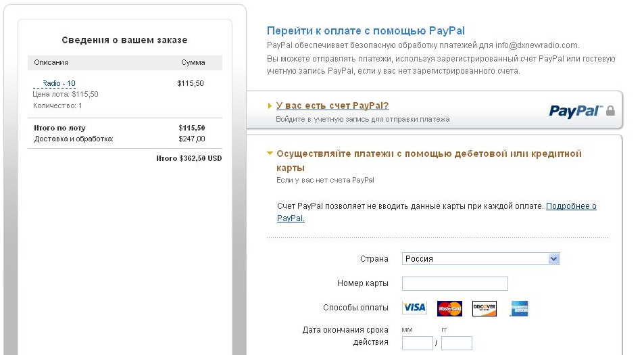The image size is (644, 355).
Task: Focus the Номер карты input field
Action: [455, 283]
